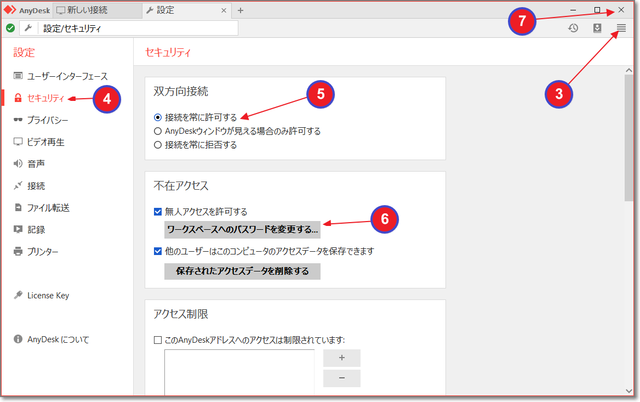This screenshot has width=640, height=402.
Task: Select 接続を常に許可する radio option
Action: tap(157, 117)
